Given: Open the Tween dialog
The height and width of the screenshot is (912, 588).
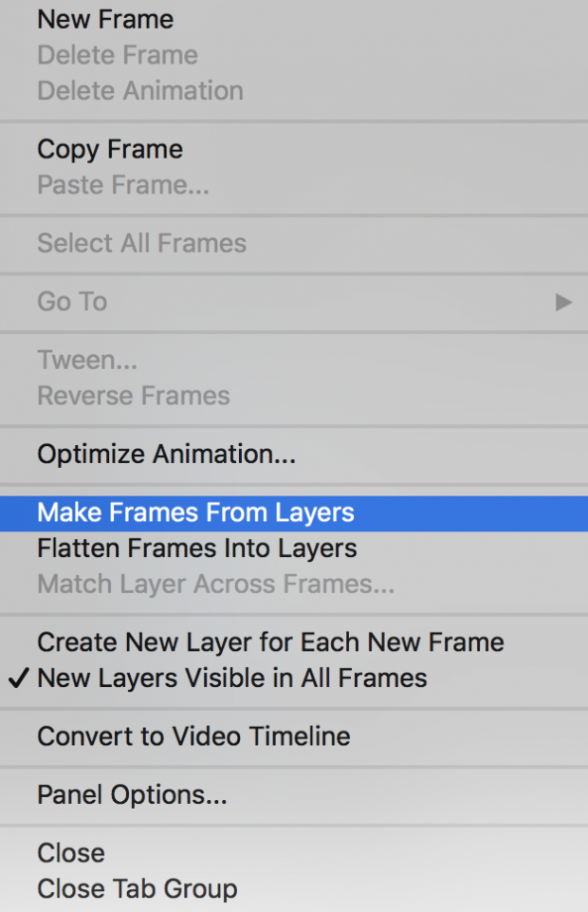Looking at the screenshot, I should [86, 360].
